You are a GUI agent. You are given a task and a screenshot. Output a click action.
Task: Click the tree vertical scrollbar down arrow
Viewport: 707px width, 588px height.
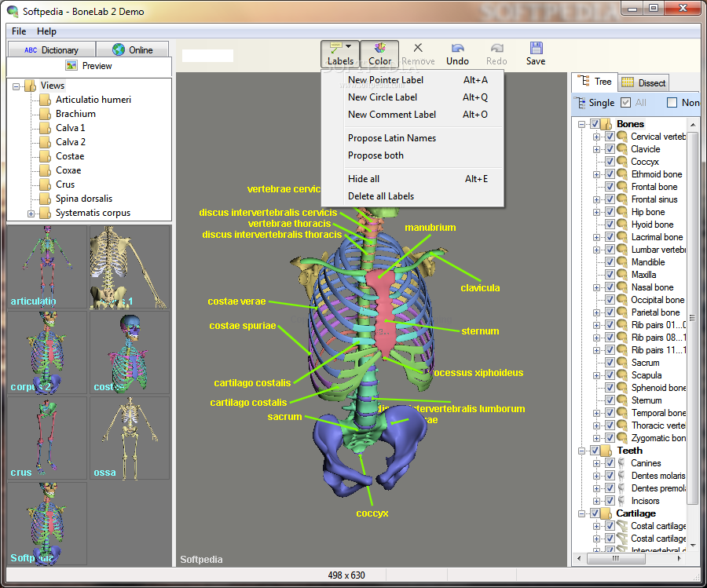click(x=693, y=545)
